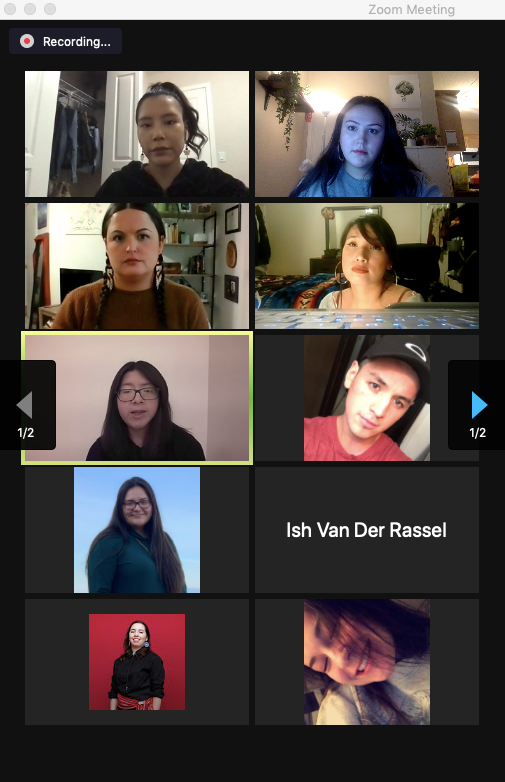Viewport: 505px width, 782px height.
Task: Click the blue next page arrow
Action: point(480,404)
